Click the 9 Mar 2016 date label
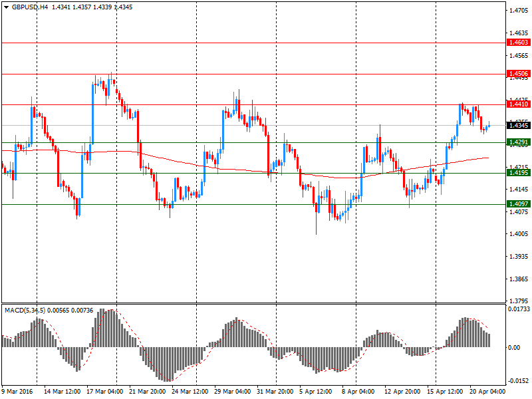The height and width of the screenshot is (399, 532). 17,392
